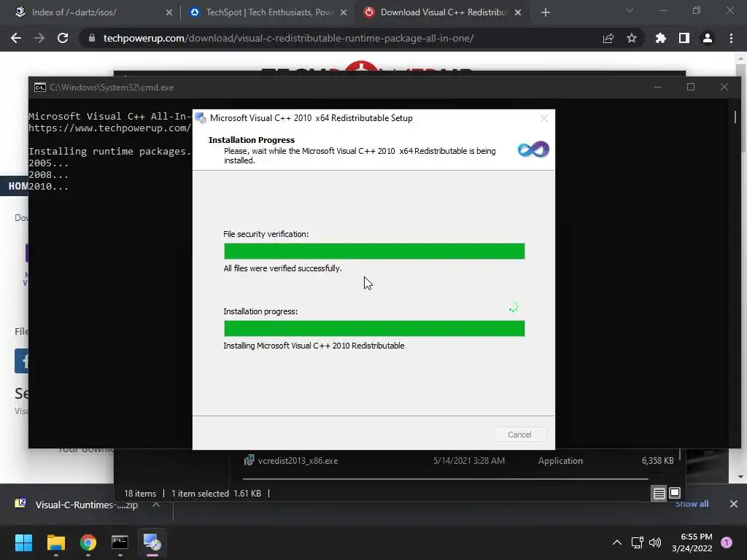Click Application type cell for vcredist2013_x86.exe
Viewport: 747px width, 560px height.
click(x=560, y=461)
